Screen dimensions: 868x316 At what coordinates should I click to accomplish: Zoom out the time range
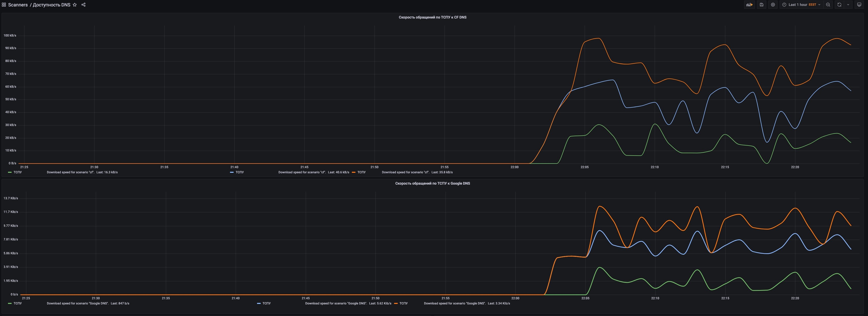[x=828, y=5]
